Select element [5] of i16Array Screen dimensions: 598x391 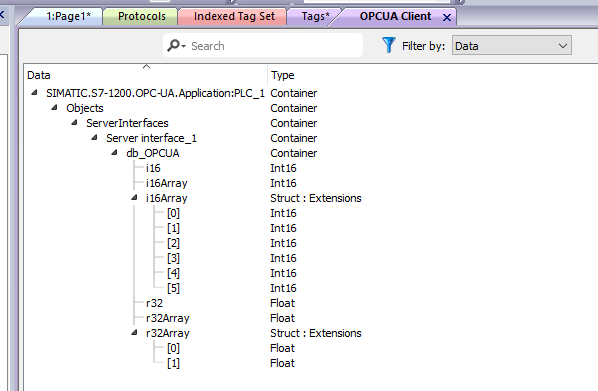[x=173, y=288]
